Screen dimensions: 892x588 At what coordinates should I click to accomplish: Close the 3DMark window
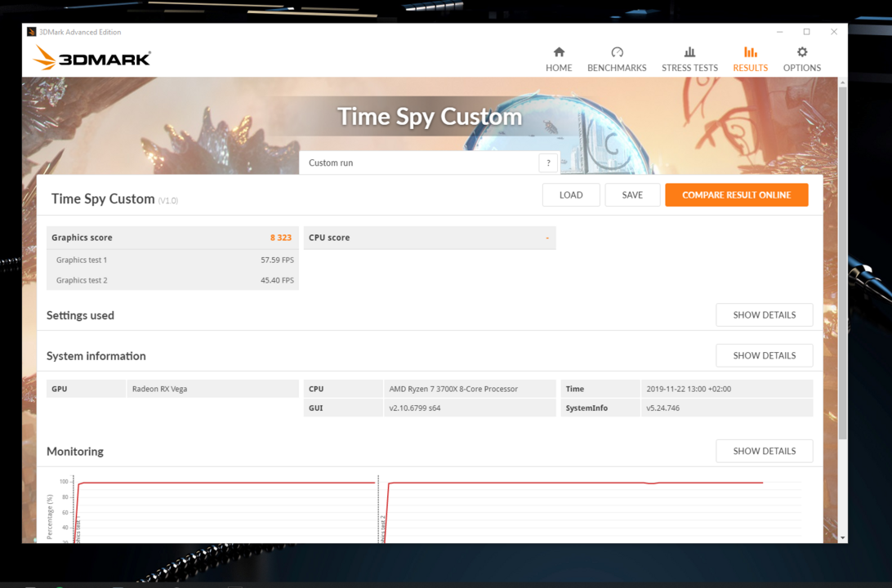click(833, 32)
